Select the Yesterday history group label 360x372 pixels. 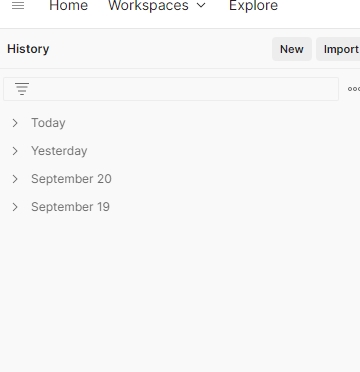coord(59,151)
